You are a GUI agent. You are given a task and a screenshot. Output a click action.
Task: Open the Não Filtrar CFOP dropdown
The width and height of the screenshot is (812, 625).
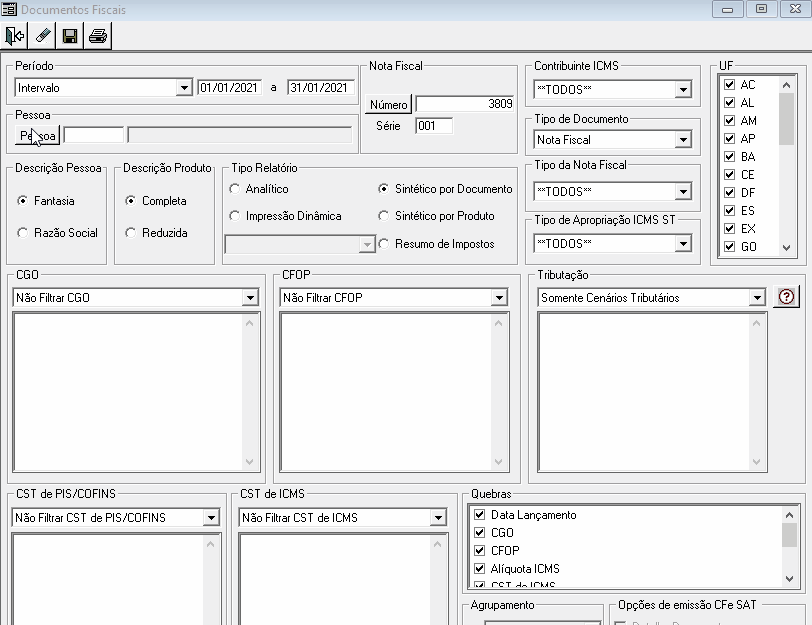pyautogui.click(x=499, y=297)
